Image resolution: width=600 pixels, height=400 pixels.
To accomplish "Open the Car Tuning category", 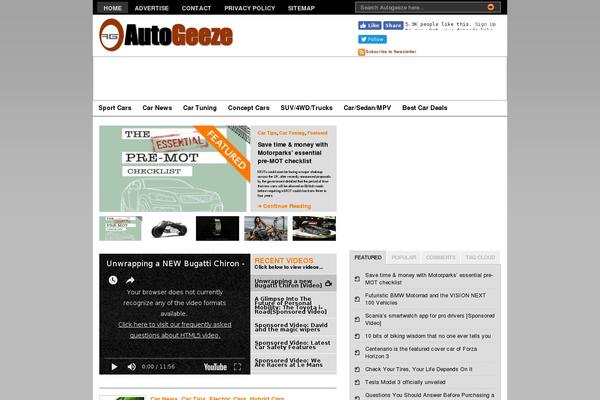I will coord(200,108).
